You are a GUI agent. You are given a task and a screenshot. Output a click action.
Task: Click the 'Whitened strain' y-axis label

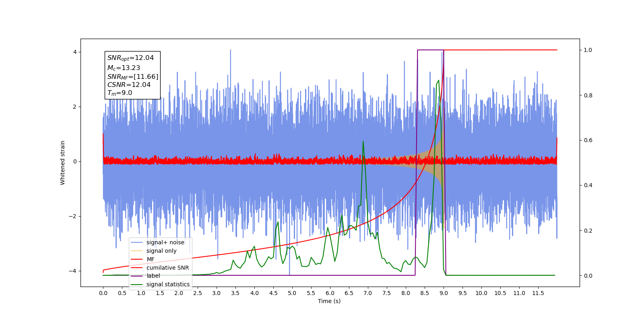(62, 163)
